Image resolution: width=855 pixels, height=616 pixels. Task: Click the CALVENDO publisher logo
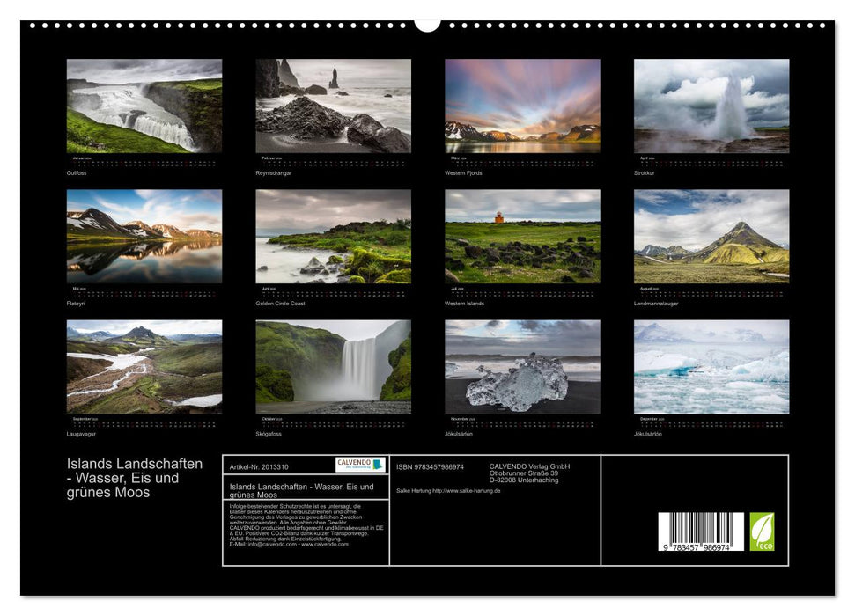pos(357,462)
